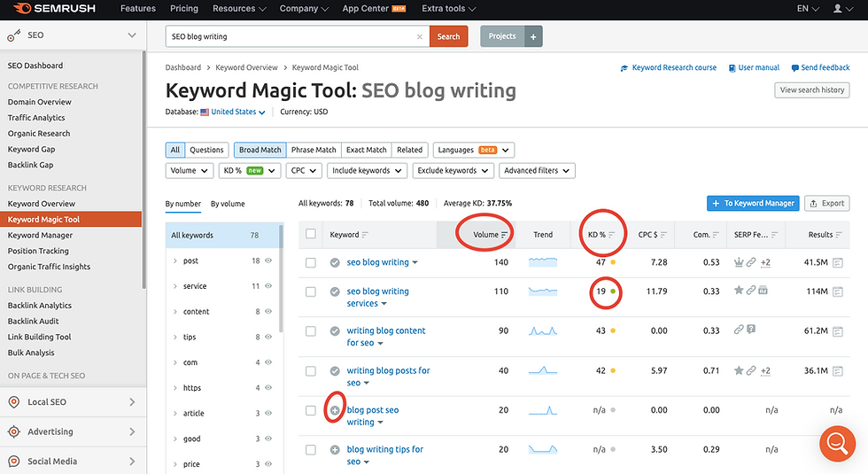Open the Semrush logo home link
The width and height of the screenshot is (868, 474).
point(54,9)
